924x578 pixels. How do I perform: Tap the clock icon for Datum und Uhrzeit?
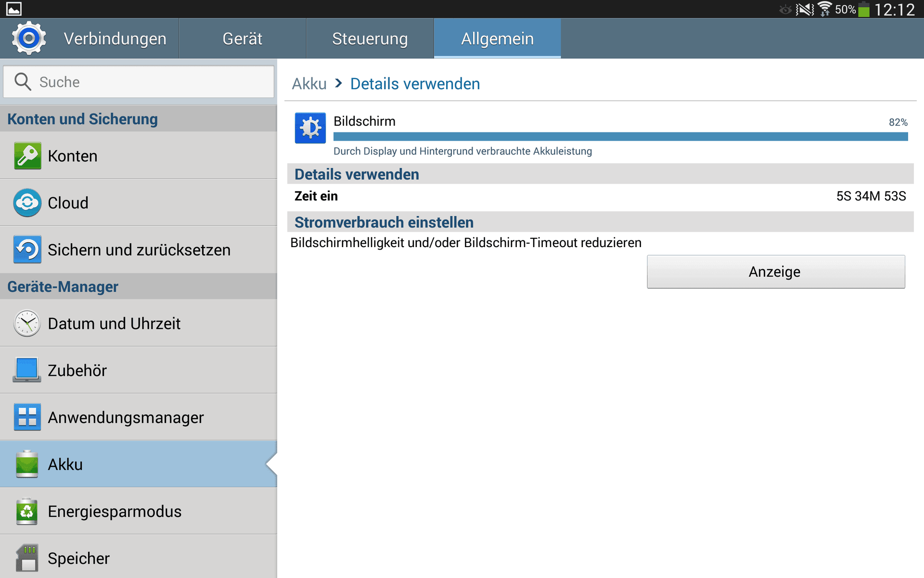27,323
